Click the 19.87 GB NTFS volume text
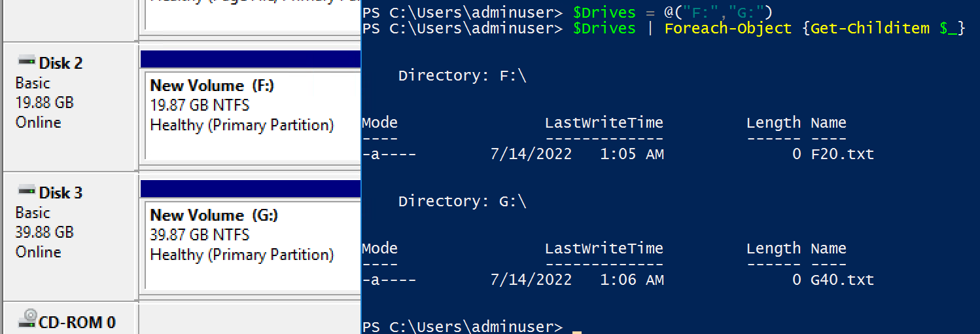 click(200, 105)
